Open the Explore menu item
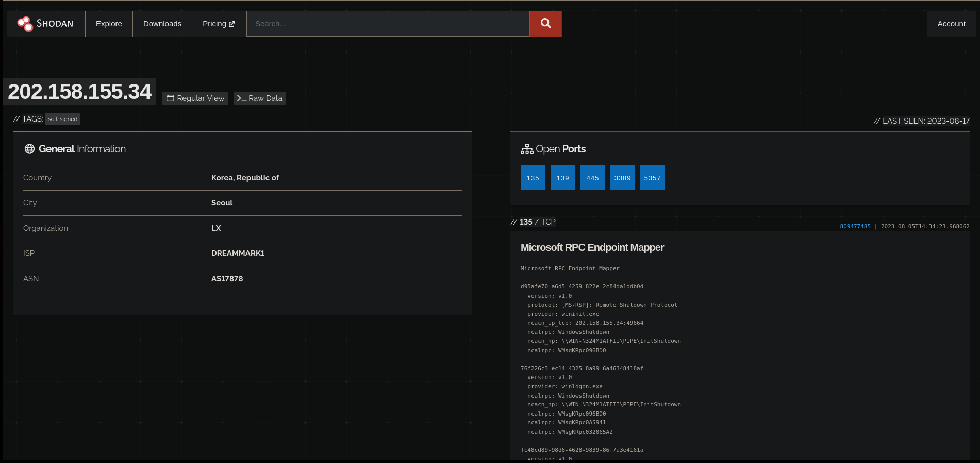 point(109,24)
